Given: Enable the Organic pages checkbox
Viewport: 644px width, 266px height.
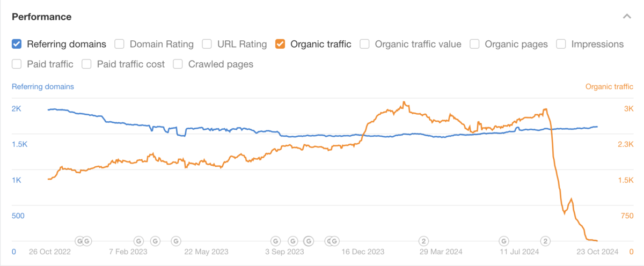Looking at the screenshot, I should point(474,44).
